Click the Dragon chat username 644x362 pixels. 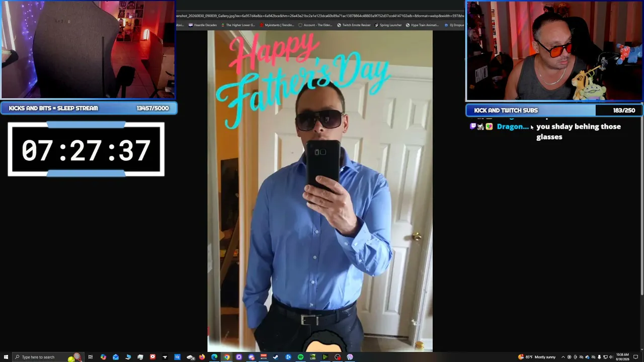tap(513, 127)
